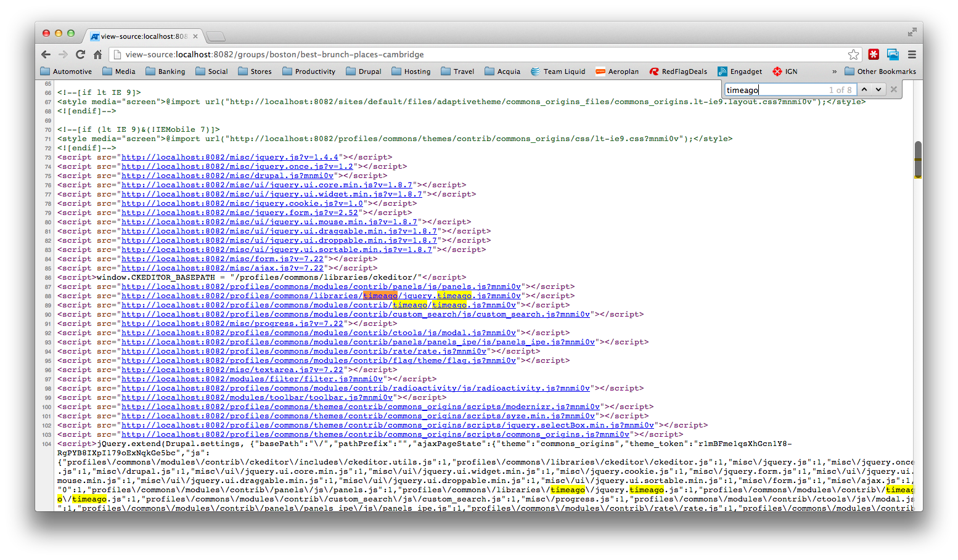Open the jquery.ui.droppable.min.js link

(279, 240)
